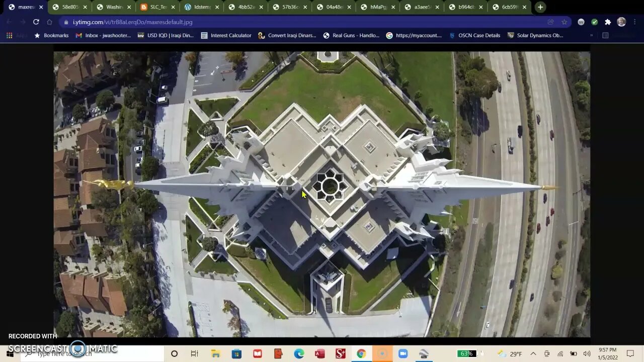Open the 9:57 PM clock calendar
The image size is (644, 362).
[608, 354]
